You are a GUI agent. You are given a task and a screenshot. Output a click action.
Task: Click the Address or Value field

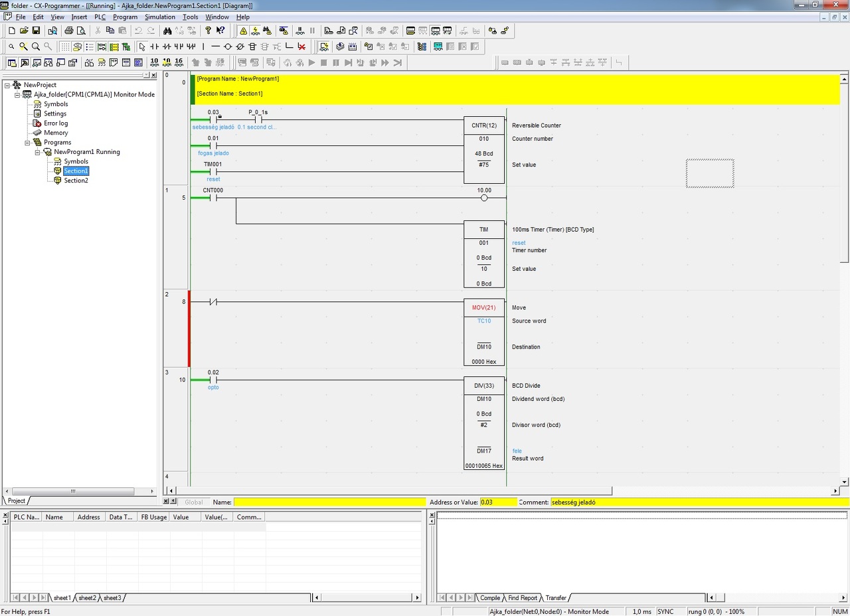(x=498, y=502)
